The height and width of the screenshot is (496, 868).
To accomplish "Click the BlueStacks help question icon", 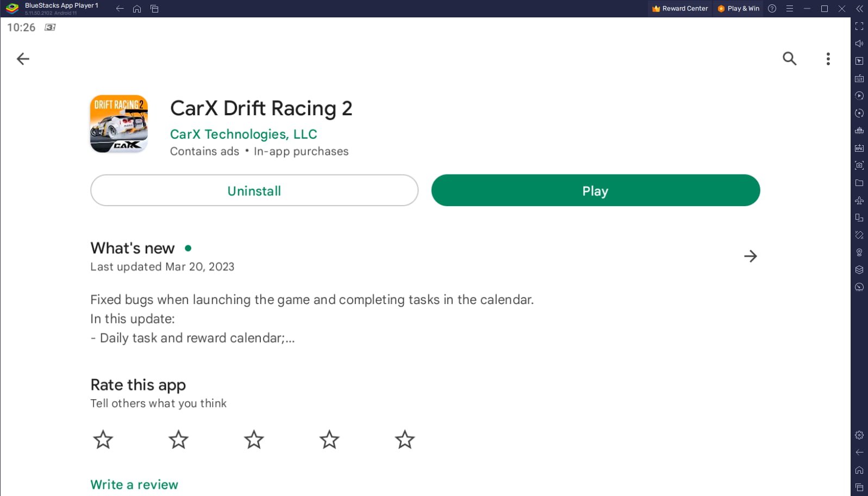I will click(x=772, y=9).
